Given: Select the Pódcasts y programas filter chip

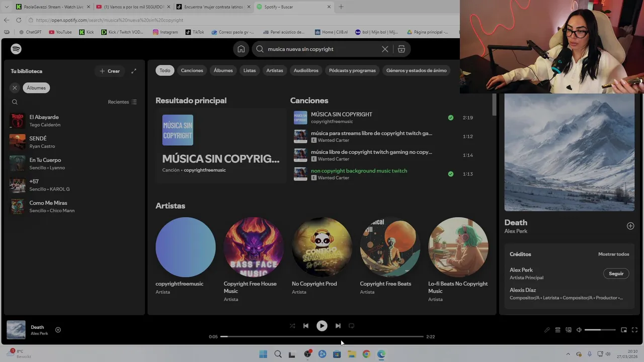Looking at the screenshot, I should [x=352, y=70].
